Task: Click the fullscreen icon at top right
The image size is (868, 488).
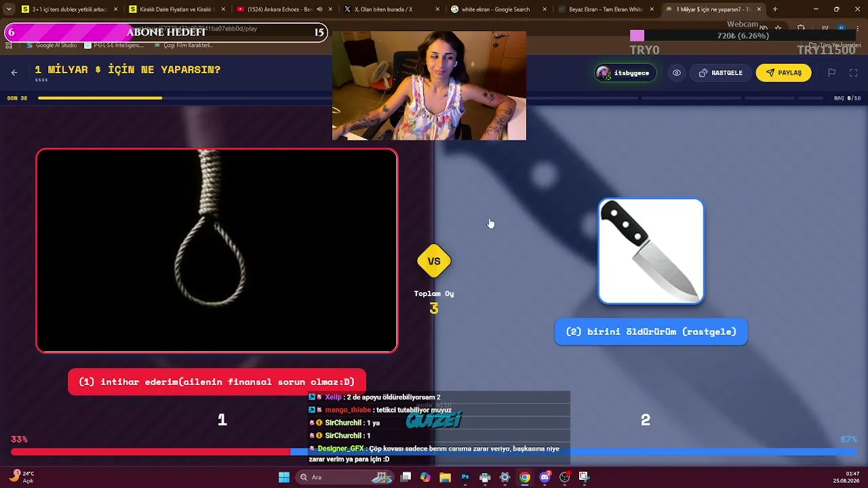Action: click(853, 73)
